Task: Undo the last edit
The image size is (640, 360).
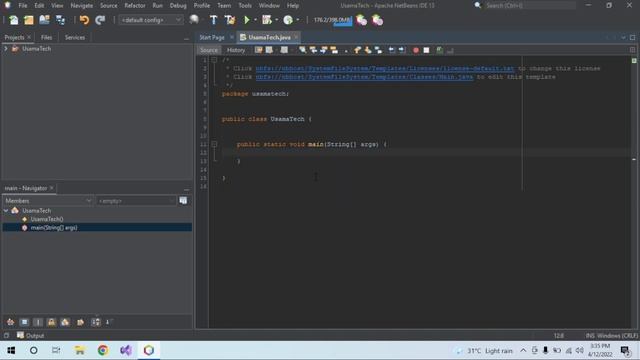Action: 84,20
